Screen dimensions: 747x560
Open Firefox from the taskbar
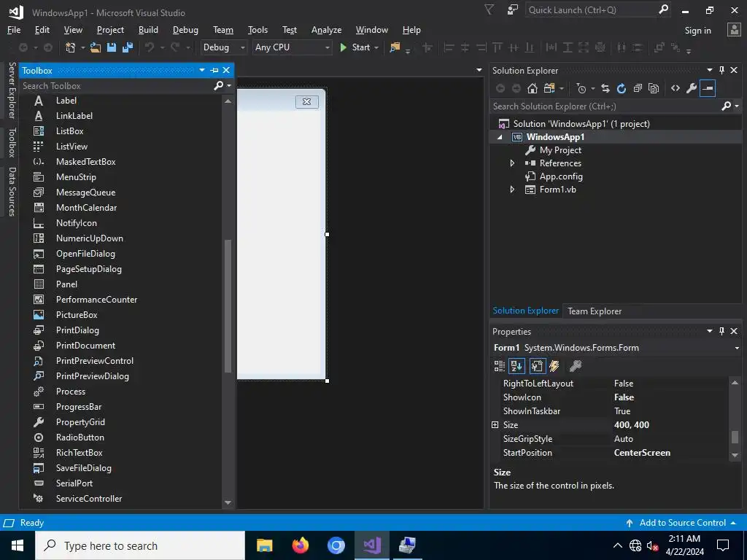300,545
